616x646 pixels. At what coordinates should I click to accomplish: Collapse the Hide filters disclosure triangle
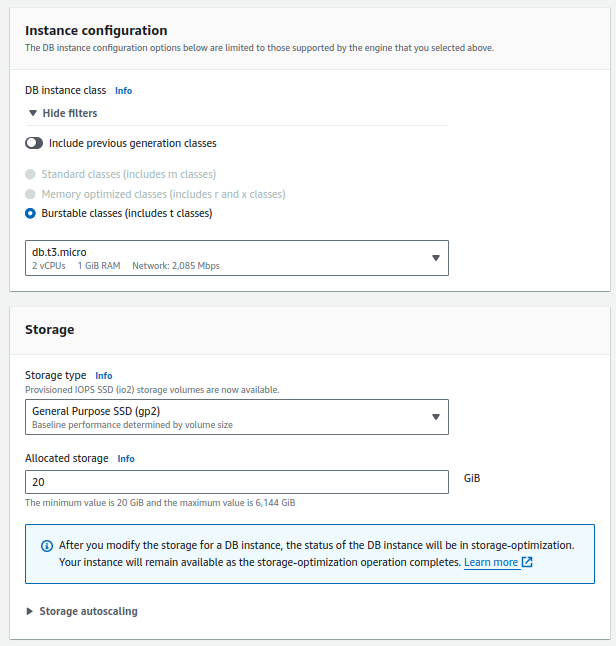[33, 113]
